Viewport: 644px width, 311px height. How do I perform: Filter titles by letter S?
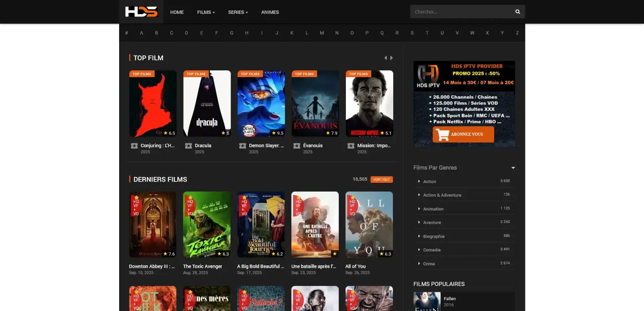click(x=412, y=33)
